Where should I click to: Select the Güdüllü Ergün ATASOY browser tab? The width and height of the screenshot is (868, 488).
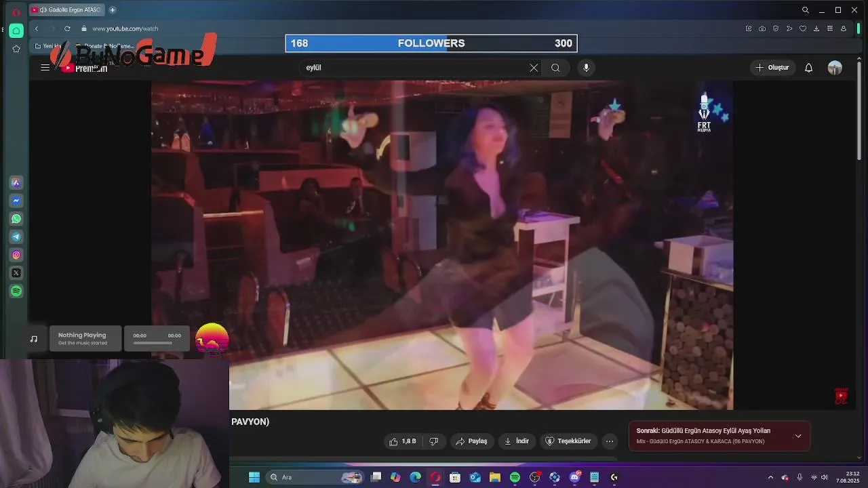click(x=66, y=9)
